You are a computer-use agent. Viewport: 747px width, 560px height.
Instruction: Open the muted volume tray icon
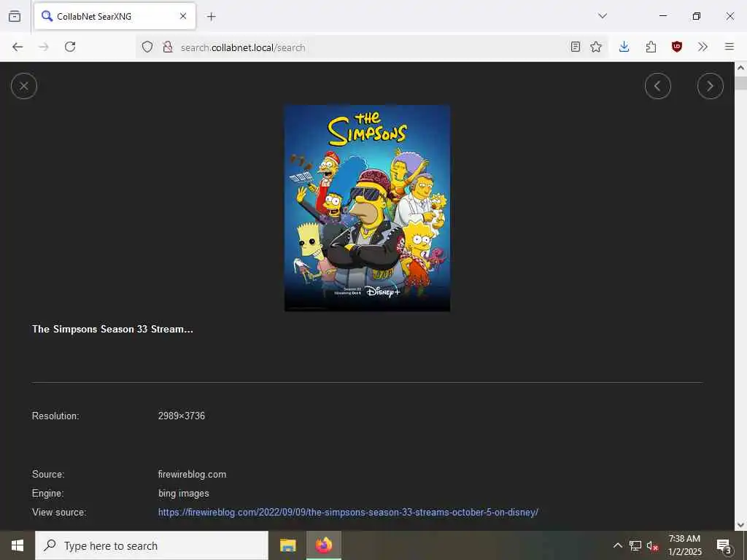(653, 545)
